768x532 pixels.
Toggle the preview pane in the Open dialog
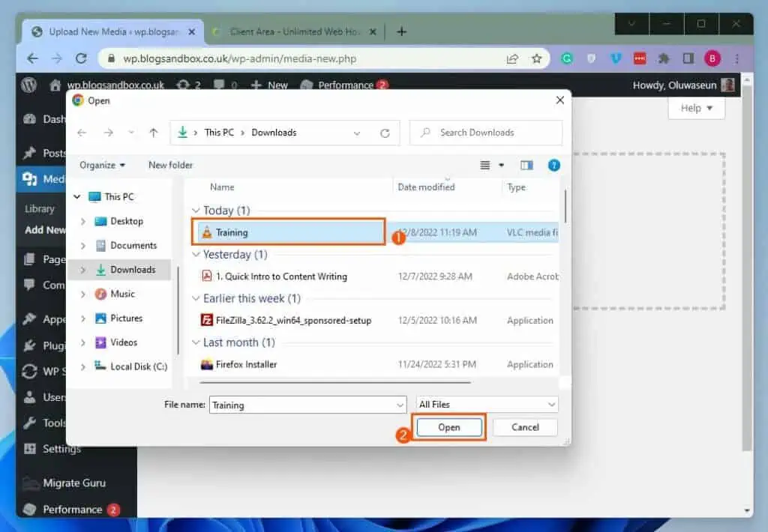pos(526,165)
